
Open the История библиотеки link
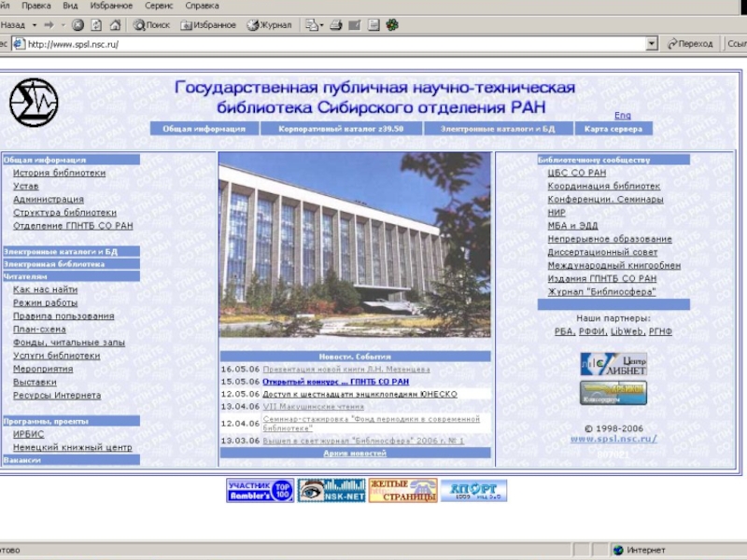pos(59,173)
